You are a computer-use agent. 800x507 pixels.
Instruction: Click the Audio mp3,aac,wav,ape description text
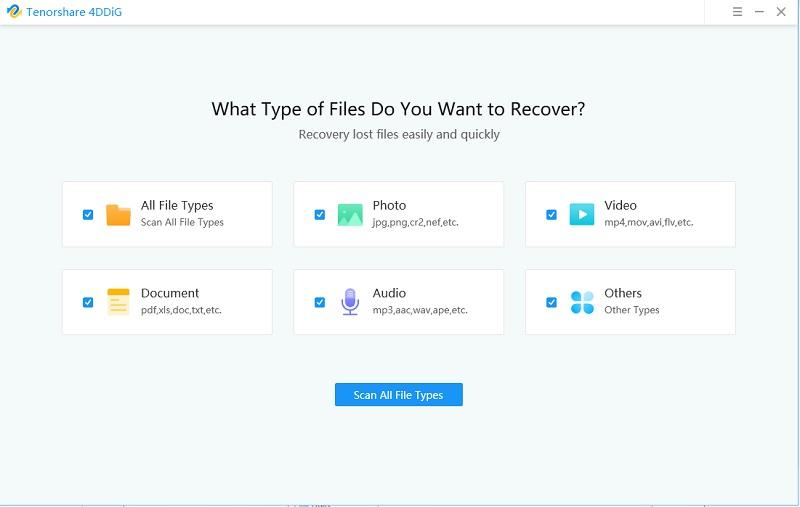click(x=420, y=310)
